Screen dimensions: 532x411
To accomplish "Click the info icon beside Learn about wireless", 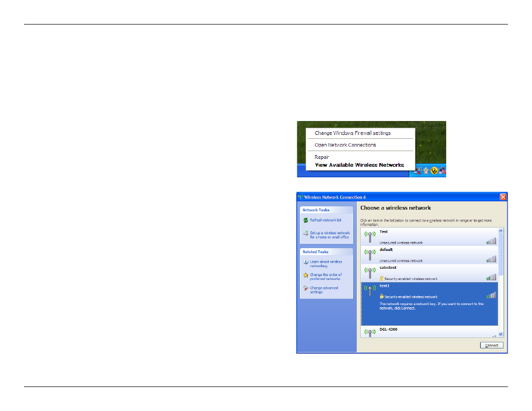I will pos(306,262).
